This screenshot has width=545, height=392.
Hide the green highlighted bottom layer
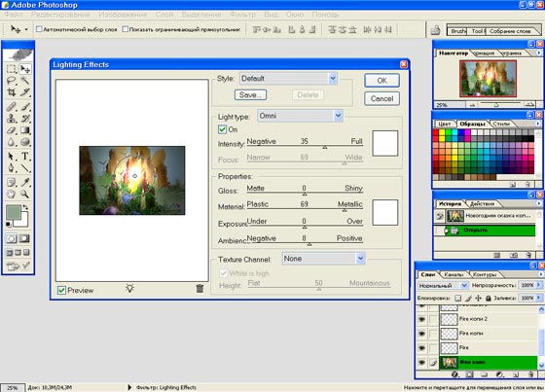click(x=421, y=362)
